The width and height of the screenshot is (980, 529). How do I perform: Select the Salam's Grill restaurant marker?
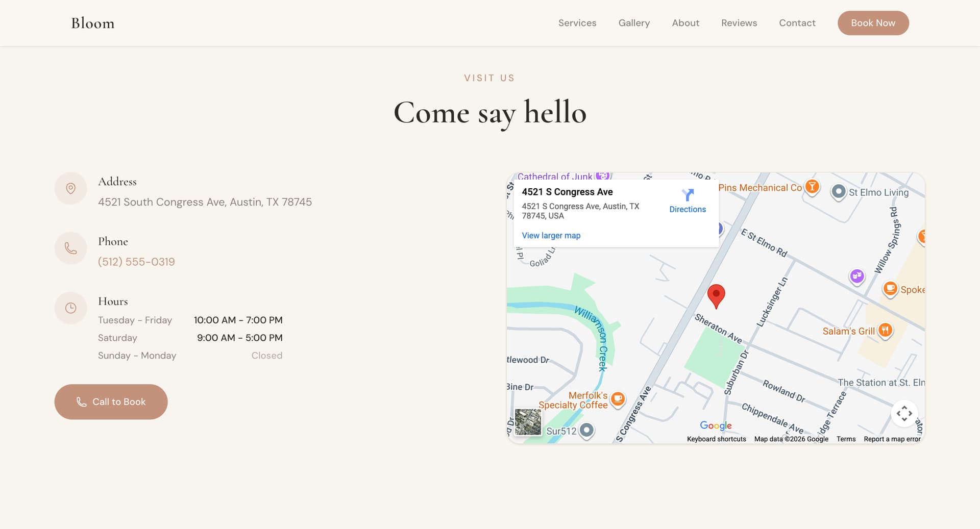885,330
